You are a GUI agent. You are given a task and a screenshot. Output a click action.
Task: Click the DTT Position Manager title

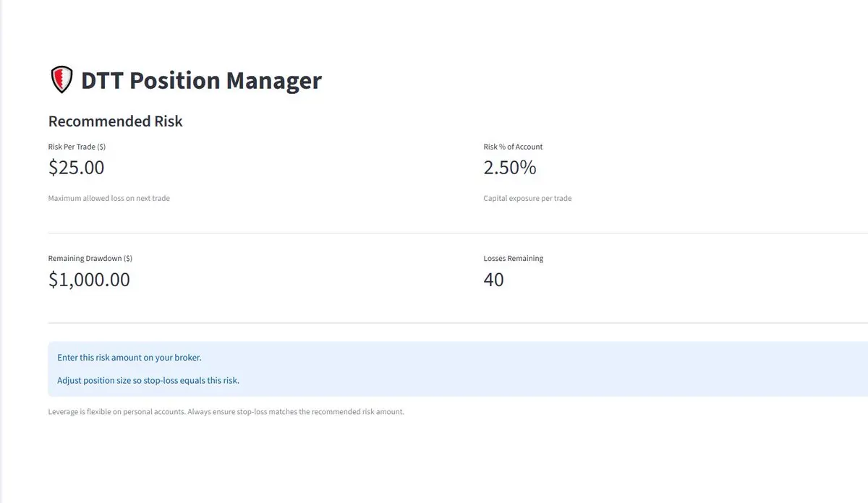click(201, 80)
